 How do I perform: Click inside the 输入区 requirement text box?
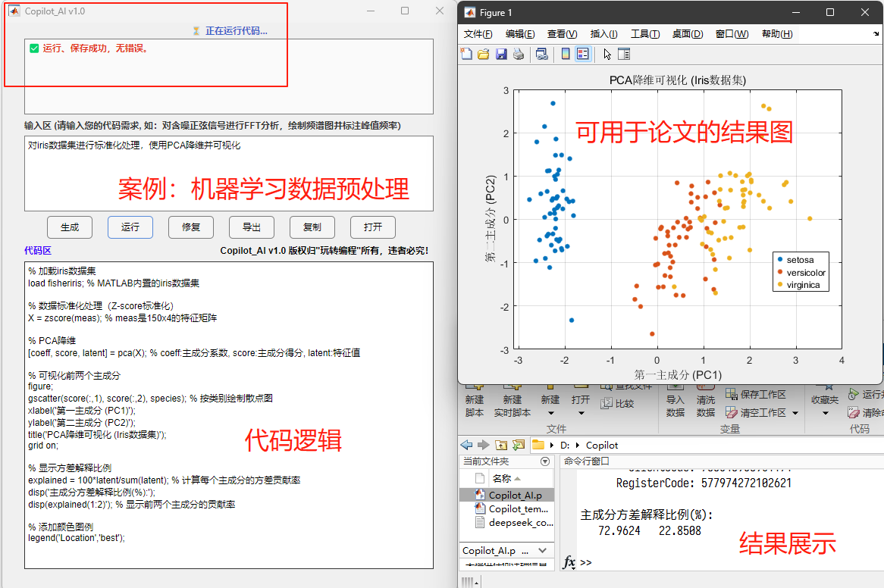pos(228,173)
